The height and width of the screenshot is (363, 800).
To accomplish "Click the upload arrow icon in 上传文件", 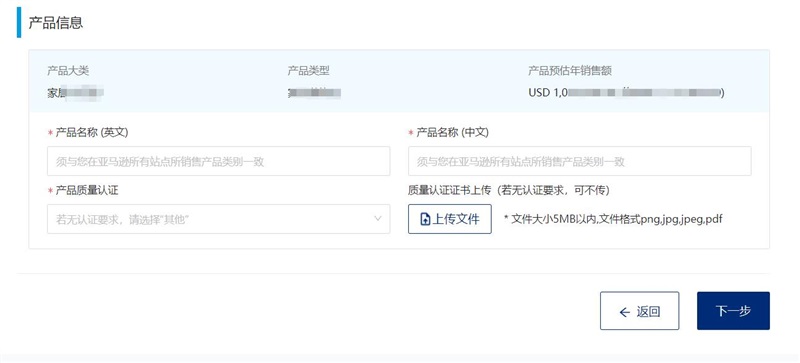I will click(425, 220).
